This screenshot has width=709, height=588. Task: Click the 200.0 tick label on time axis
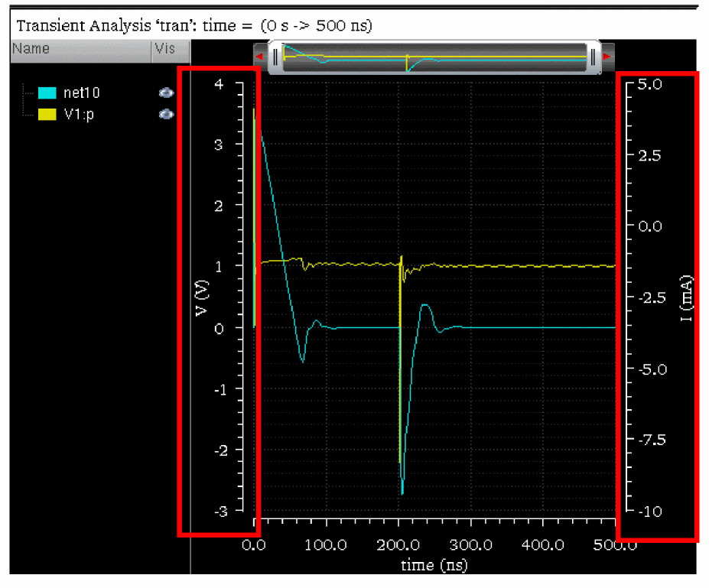tap(398, 545)
